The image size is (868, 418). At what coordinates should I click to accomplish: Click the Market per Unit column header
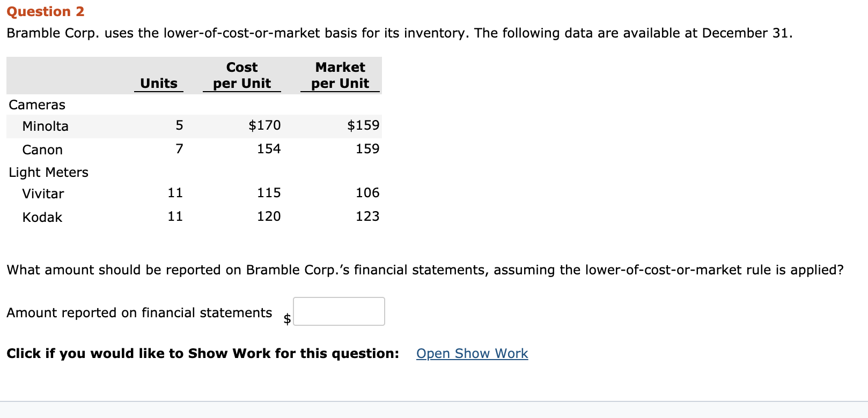(x=340, y=75)
